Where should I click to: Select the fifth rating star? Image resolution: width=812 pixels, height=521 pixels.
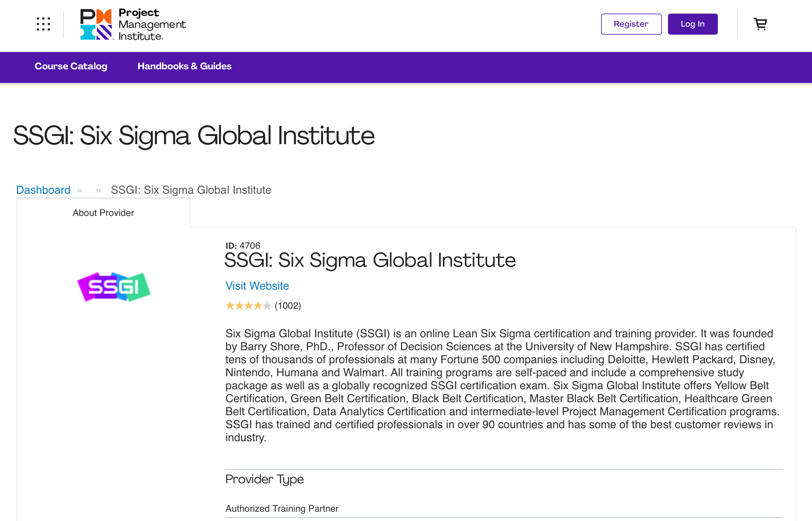tap(267, 305)
